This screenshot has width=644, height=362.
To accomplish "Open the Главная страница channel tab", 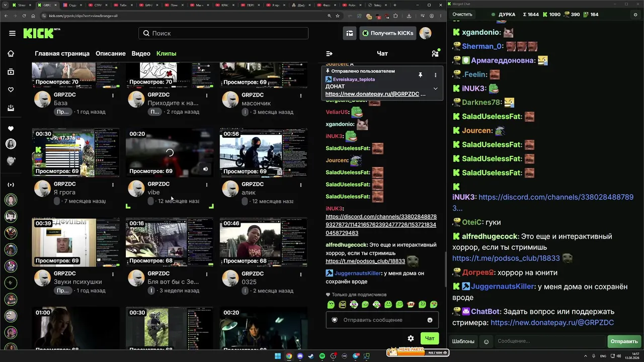I will pos(62,53).
